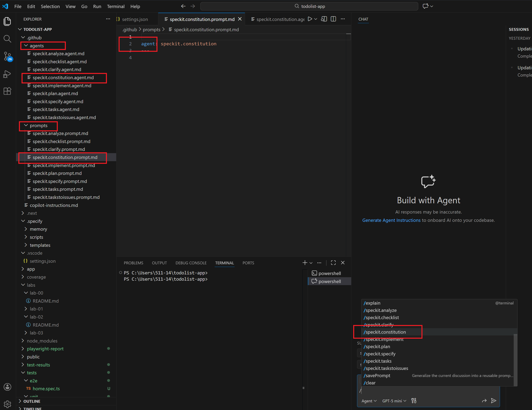The image size is (532, 410).
Task: Open the Terminal menu
Action: pyautogui.click(x=115, y=6)
